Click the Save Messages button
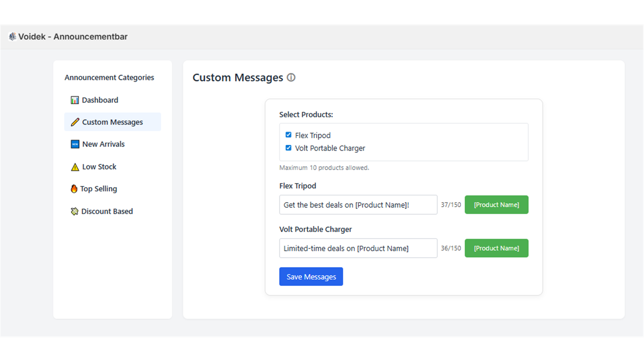This screenshot has width=644, height=362. 311,276
